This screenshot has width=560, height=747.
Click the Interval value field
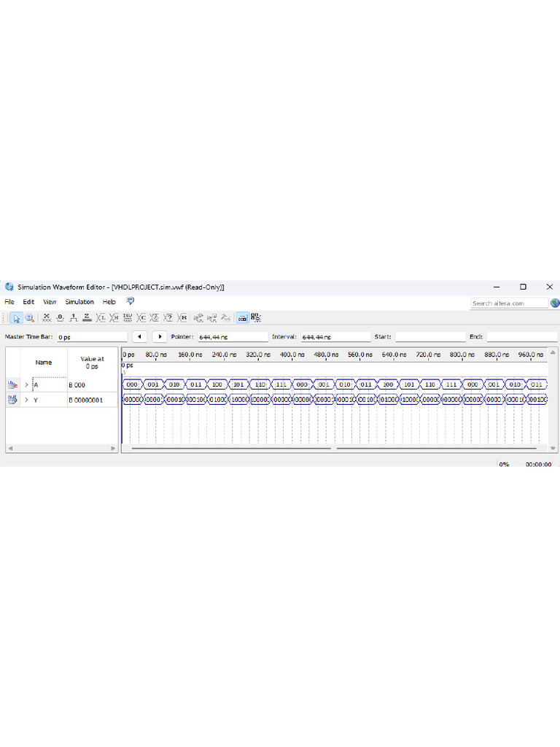335,337
